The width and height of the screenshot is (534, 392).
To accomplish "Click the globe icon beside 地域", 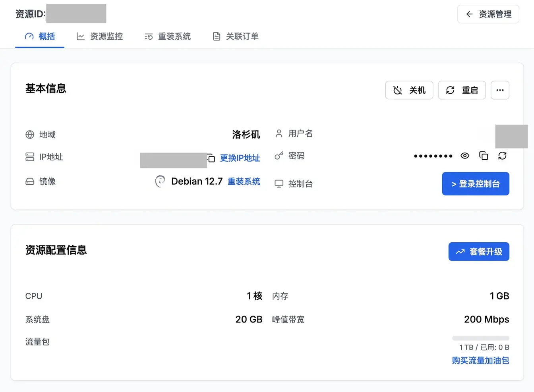I will (x=30, y=135).
